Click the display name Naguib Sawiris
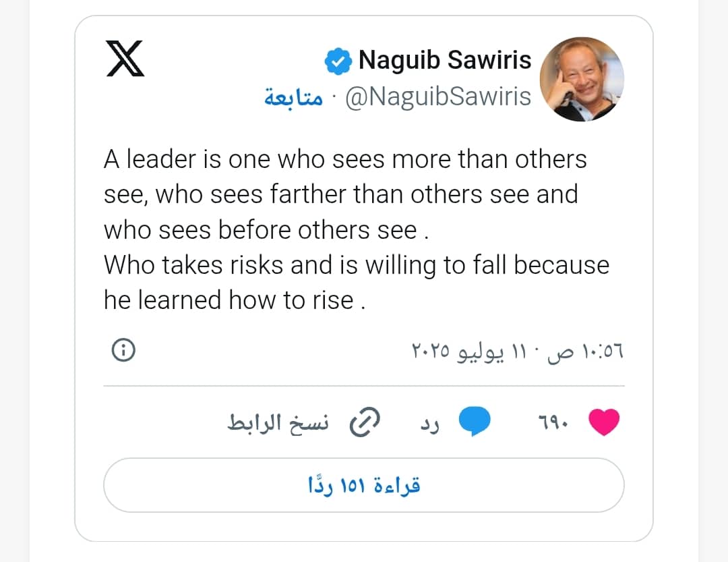Viewport: 728px width, 562px height. pyautogui.click(x=445, y=61)
